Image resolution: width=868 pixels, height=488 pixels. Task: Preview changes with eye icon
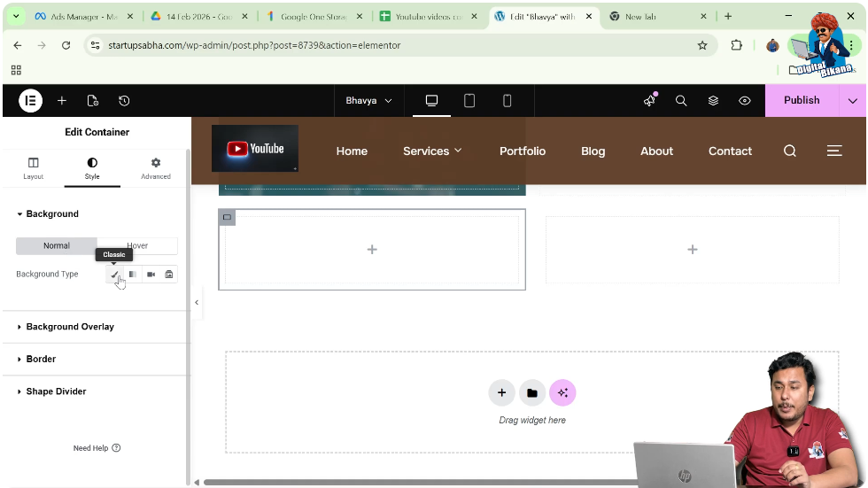click(x=745, y=101)
